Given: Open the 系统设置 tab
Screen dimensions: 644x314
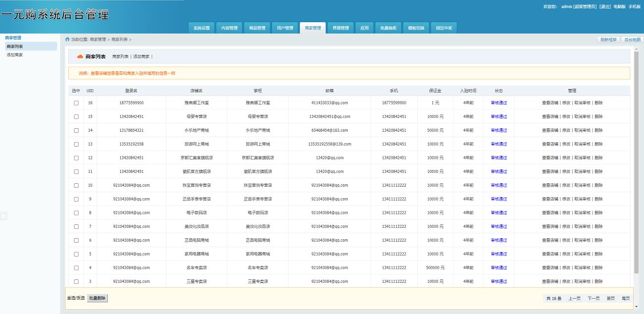Looking at the screenshot, I should click(x=202, y=28).
